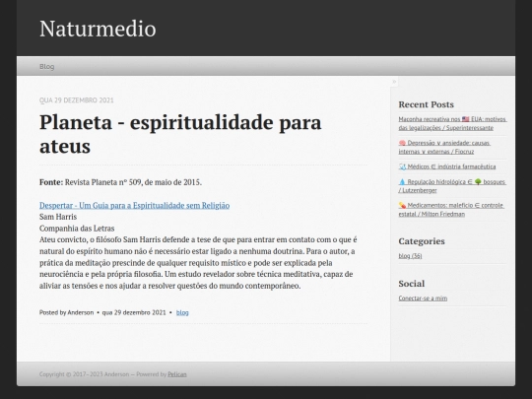Click the US flag emoji in Maconha post
This screenshot has width=532, height=399.
click(x=465, y=119)
